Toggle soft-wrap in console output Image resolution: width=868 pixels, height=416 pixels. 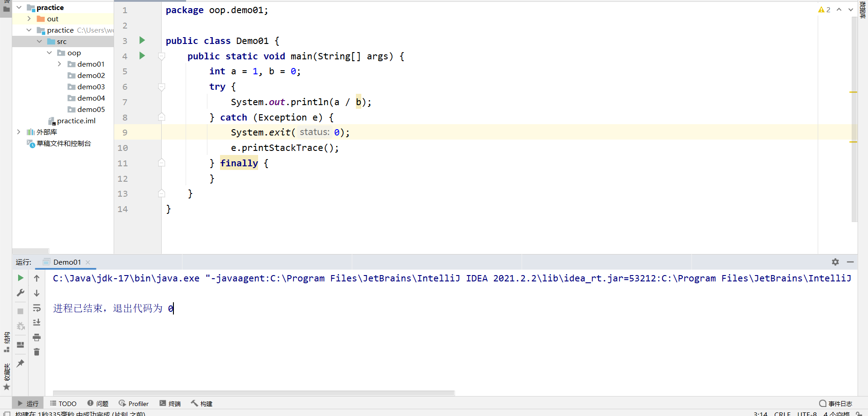click(37, 308)
